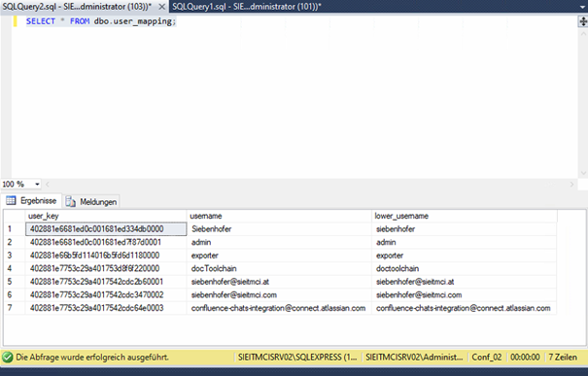Click the user_key cell ending in 220000
588x376 pixels.
[x=106, y=268]
